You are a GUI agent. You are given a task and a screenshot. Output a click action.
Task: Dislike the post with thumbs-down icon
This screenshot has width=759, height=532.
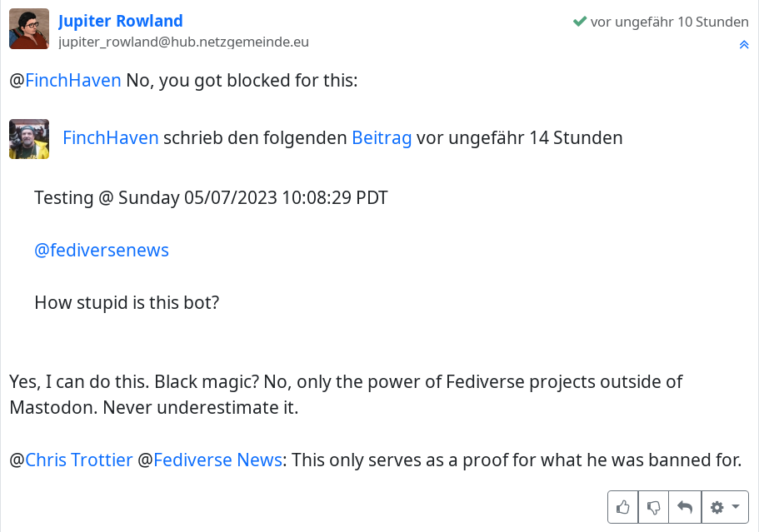click(654, 507)
